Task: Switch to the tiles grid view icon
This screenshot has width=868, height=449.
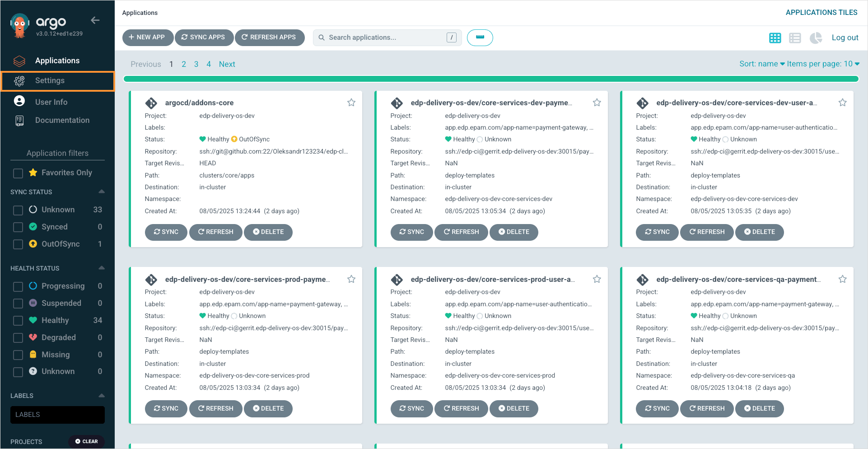Action: [775, 38]
